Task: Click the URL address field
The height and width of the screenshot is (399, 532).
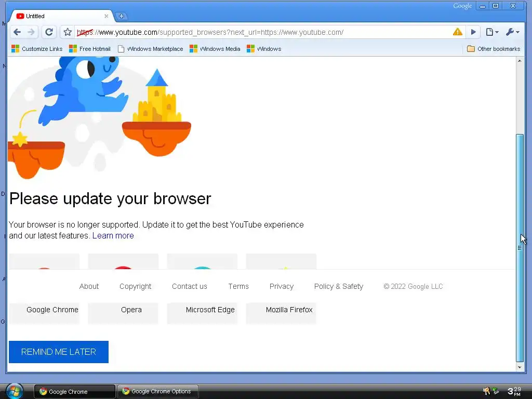Action: 263,32
